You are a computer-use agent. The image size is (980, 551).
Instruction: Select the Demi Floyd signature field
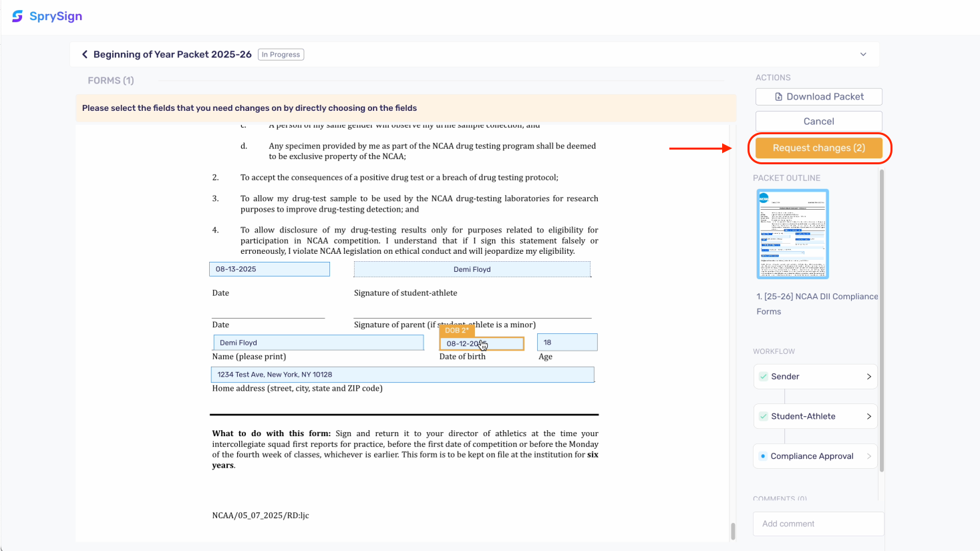[472, 269]
